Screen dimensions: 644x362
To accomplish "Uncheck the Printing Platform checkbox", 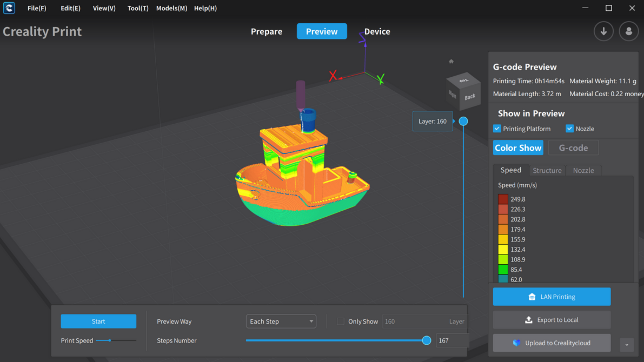I will (497, 129).
